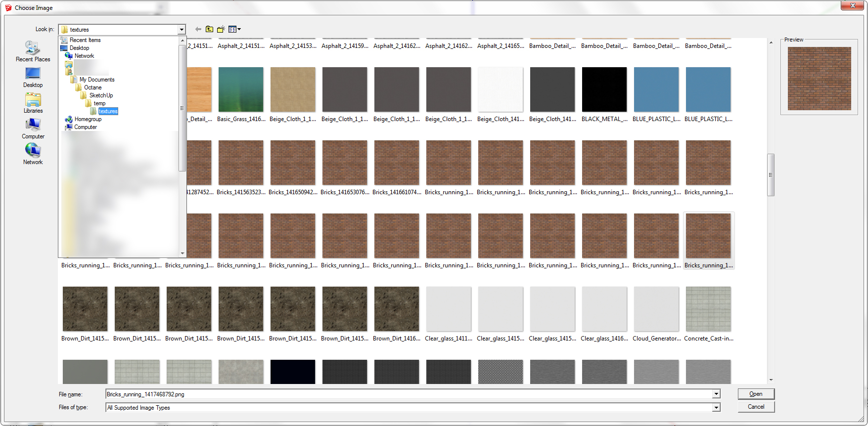Open Libraries in the places bar
Viewport: 868px width, 426px height.
33,103
